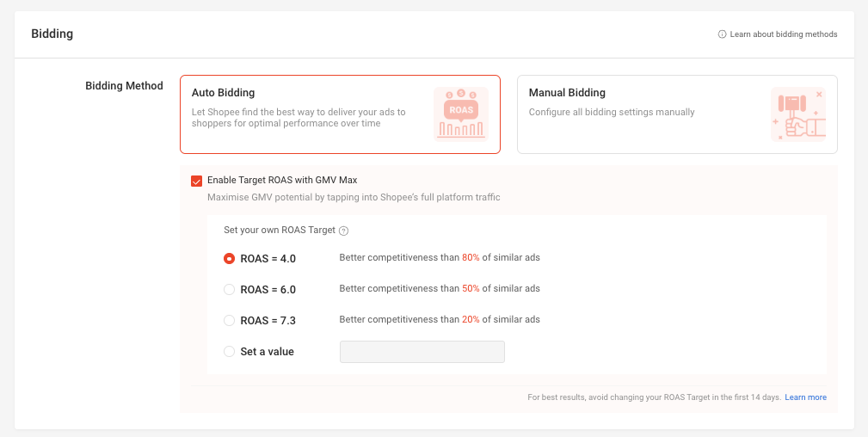Switch to the Manual Bidding card
868x437 pixels.
(677, 114)
